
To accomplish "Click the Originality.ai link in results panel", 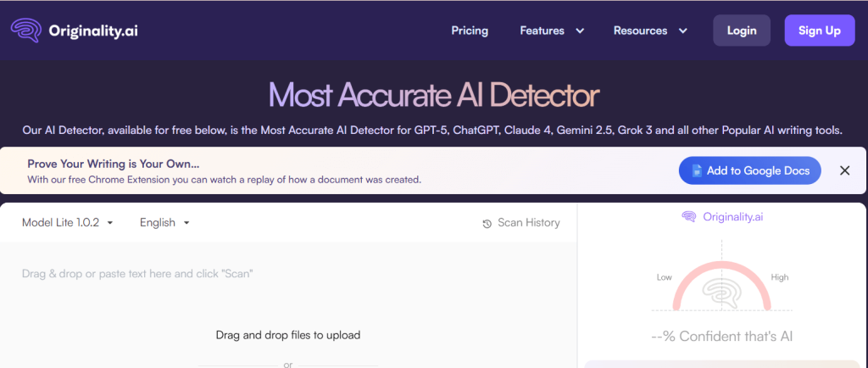I will (x=732, y=217).
